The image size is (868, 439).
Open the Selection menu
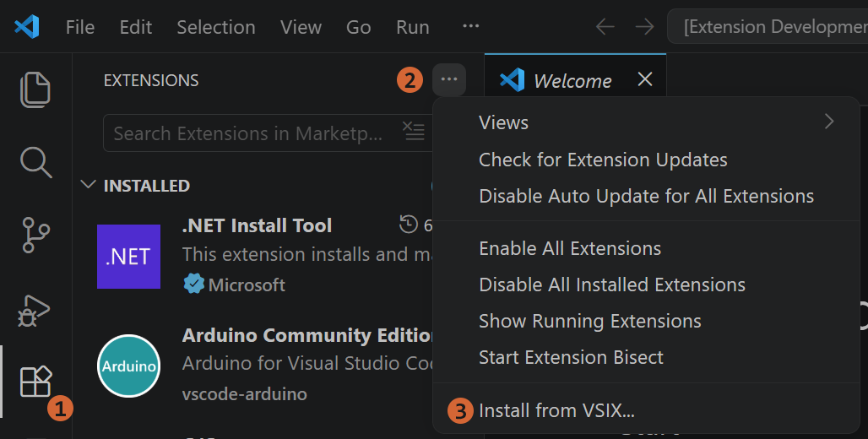pos(216,26)
